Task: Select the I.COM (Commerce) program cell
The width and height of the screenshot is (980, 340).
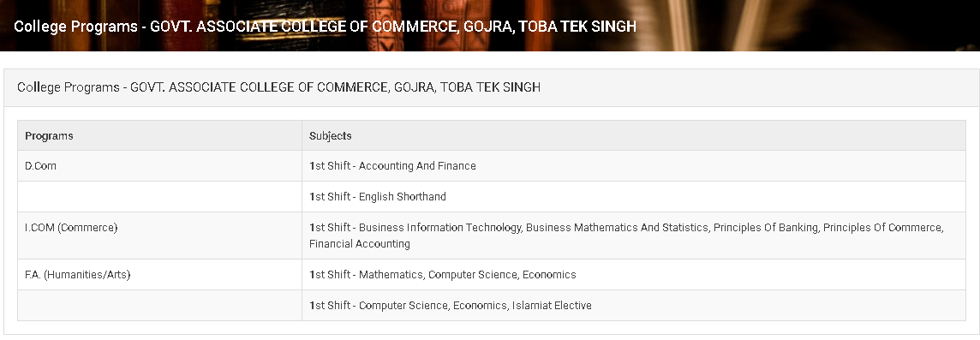Action: pos(159,236)
